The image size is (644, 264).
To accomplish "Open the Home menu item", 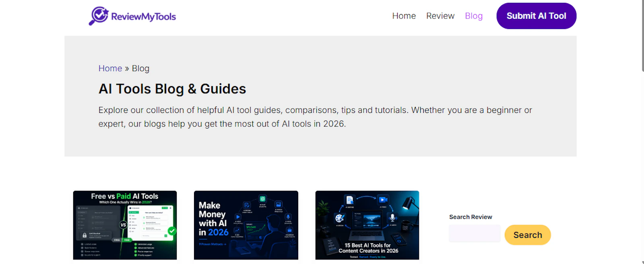I will point(404,16).
